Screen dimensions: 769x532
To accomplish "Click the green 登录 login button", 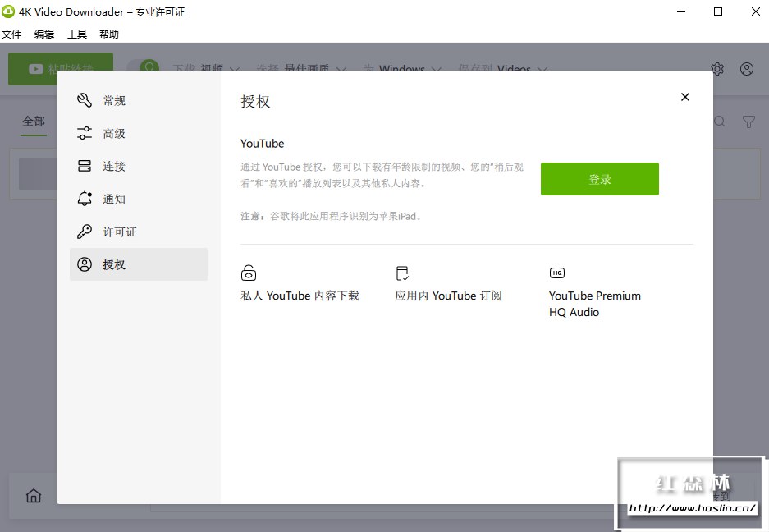I will (x=600, y=179).
